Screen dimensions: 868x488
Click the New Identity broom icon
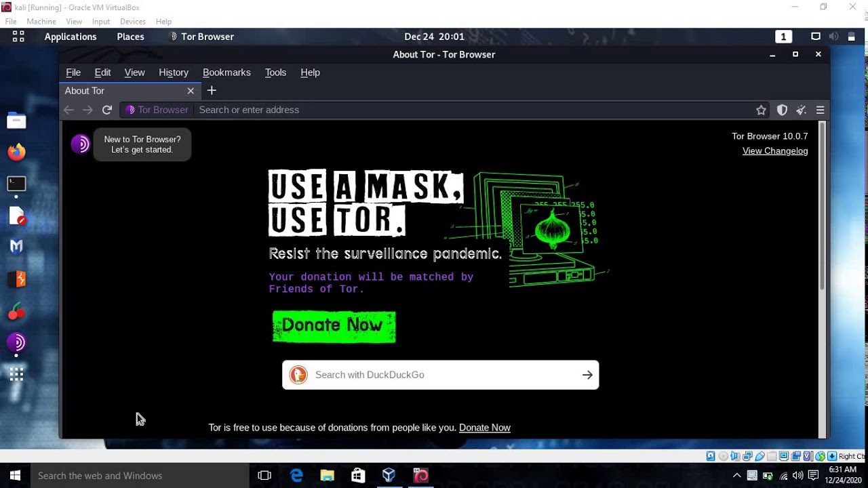point(801,110)
